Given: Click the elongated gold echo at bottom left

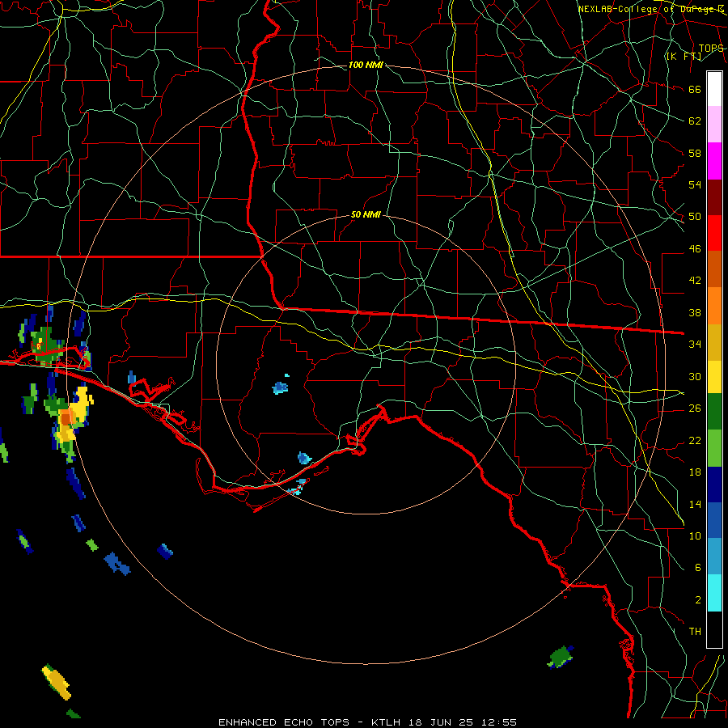Looking at the screenshot, I should (57, 682).
